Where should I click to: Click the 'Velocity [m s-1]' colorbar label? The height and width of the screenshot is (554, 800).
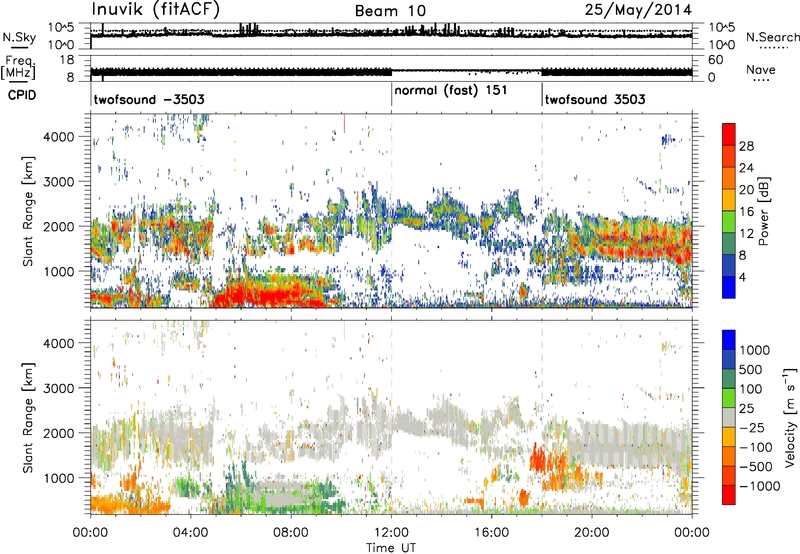[790, 417]
